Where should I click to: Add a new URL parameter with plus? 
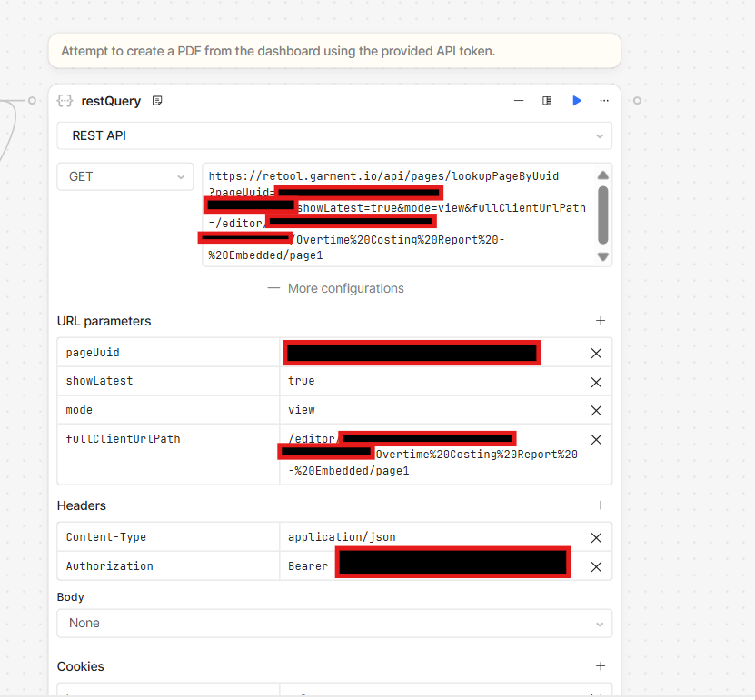pos(600,321)
